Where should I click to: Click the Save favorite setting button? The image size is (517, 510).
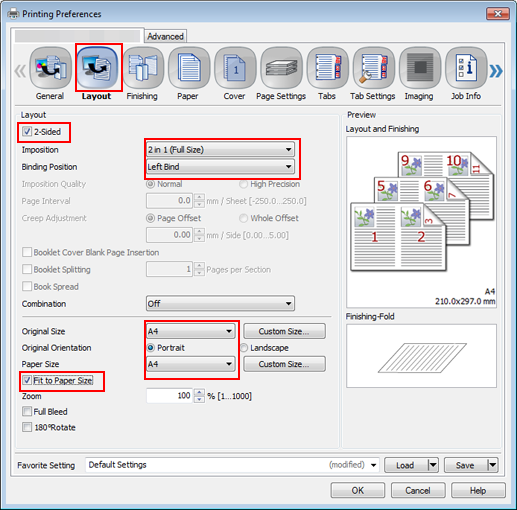466,465
